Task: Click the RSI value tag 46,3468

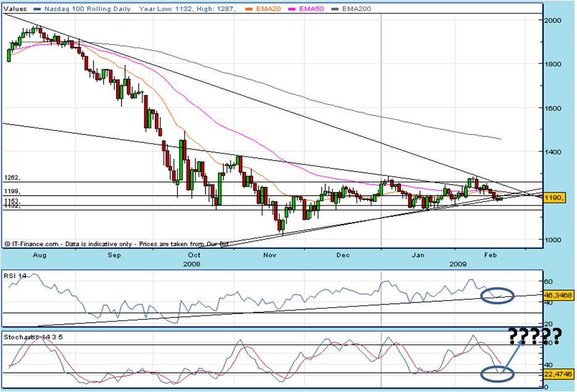Action: 558,295
